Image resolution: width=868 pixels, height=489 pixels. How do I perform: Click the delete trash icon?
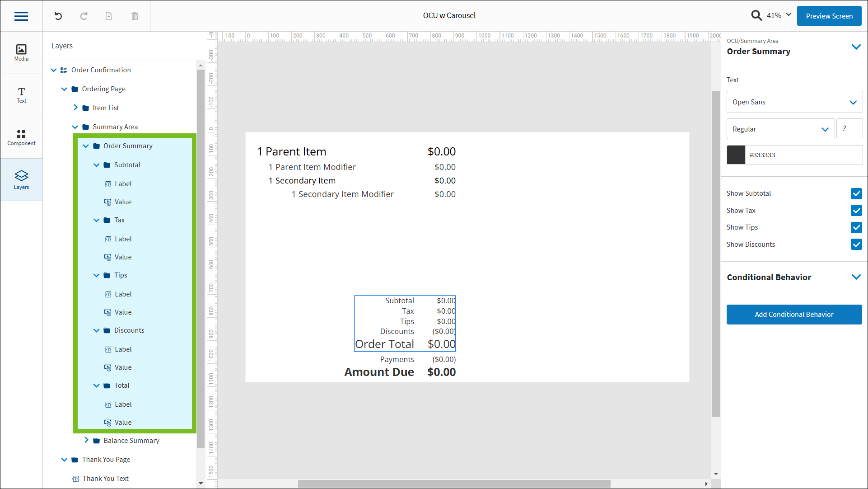pyautogui.click(x=134, y=16)
